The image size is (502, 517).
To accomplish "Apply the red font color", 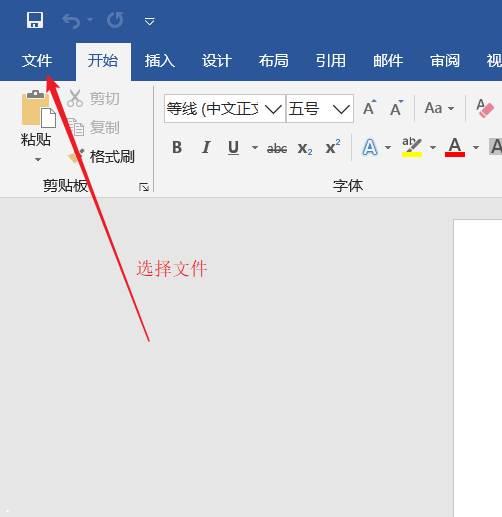I will [x=455, y=147].
